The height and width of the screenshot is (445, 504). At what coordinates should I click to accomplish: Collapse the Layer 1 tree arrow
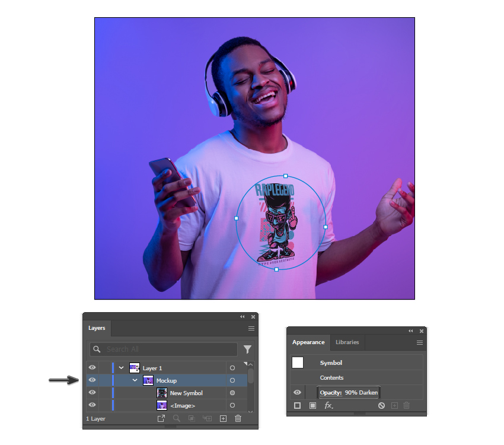pyautogui.click(x=122, y=368)
